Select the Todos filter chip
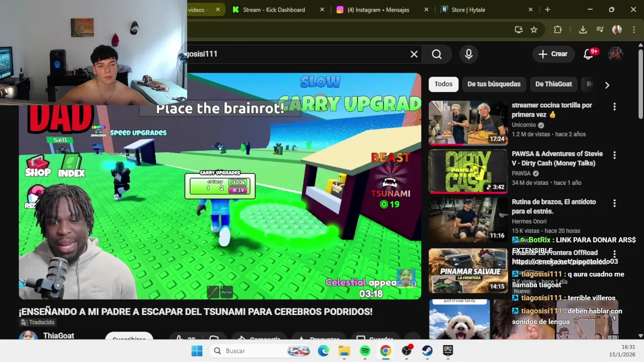Image resolution: width=644 pixels, height=362 pixels. pyautogui.click(x=443, y=84)
